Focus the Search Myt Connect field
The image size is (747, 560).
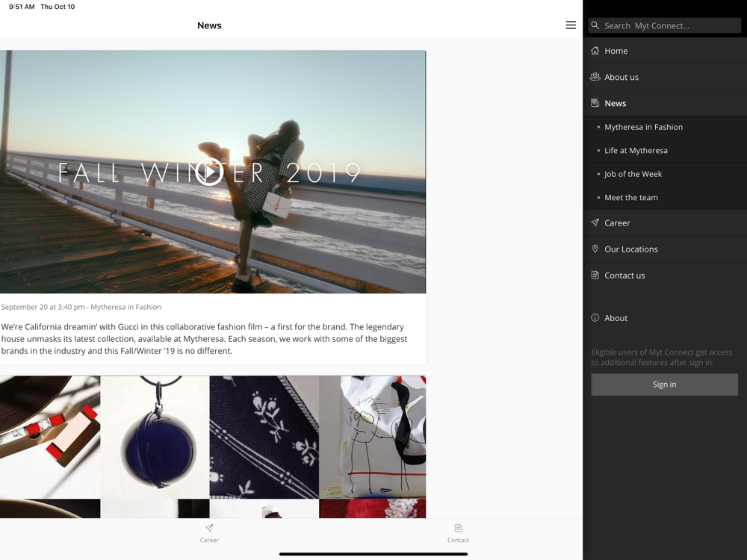(x=665, y=25)
